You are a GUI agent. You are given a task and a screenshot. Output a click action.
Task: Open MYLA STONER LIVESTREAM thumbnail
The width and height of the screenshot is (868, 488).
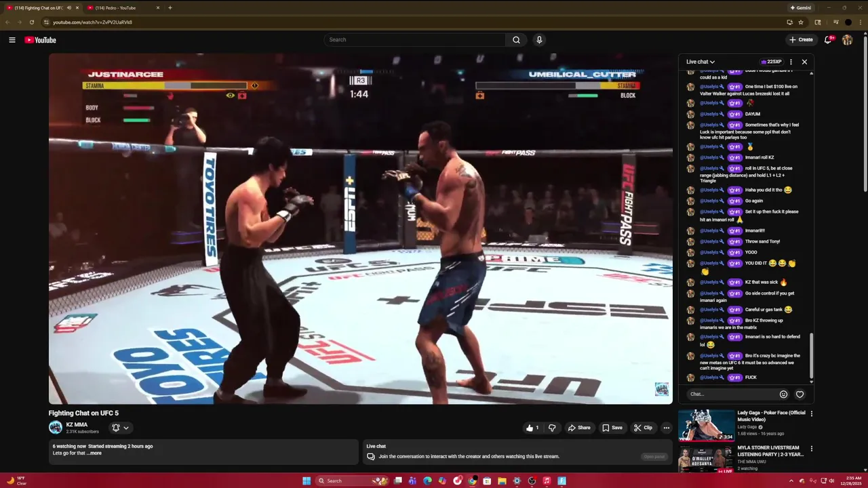[706, 459]
